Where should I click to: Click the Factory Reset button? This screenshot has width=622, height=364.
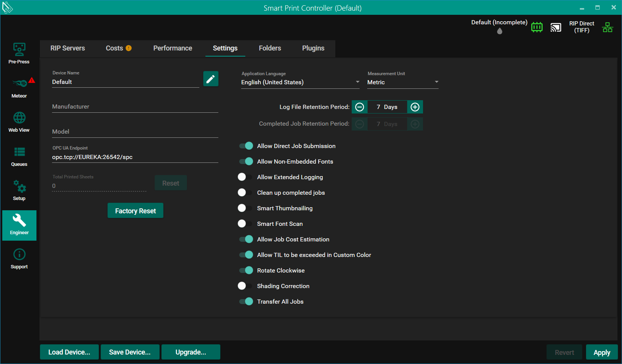[x=136, y=211]
